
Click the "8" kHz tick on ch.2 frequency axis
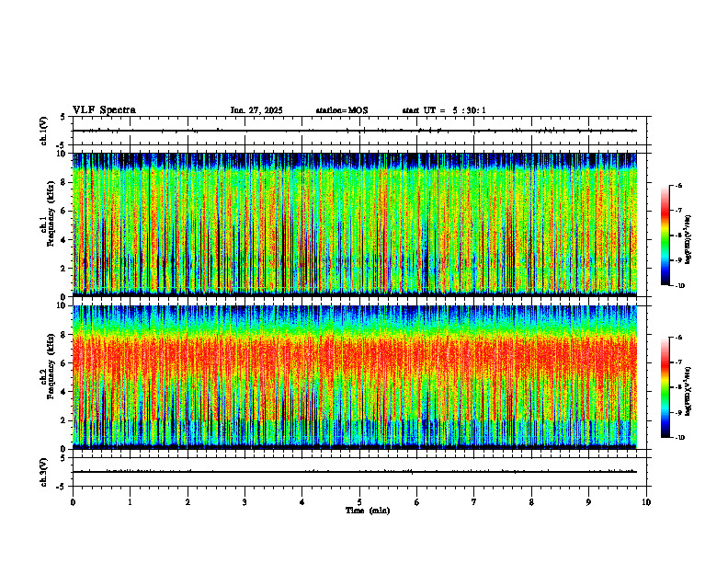pos(64,335)
